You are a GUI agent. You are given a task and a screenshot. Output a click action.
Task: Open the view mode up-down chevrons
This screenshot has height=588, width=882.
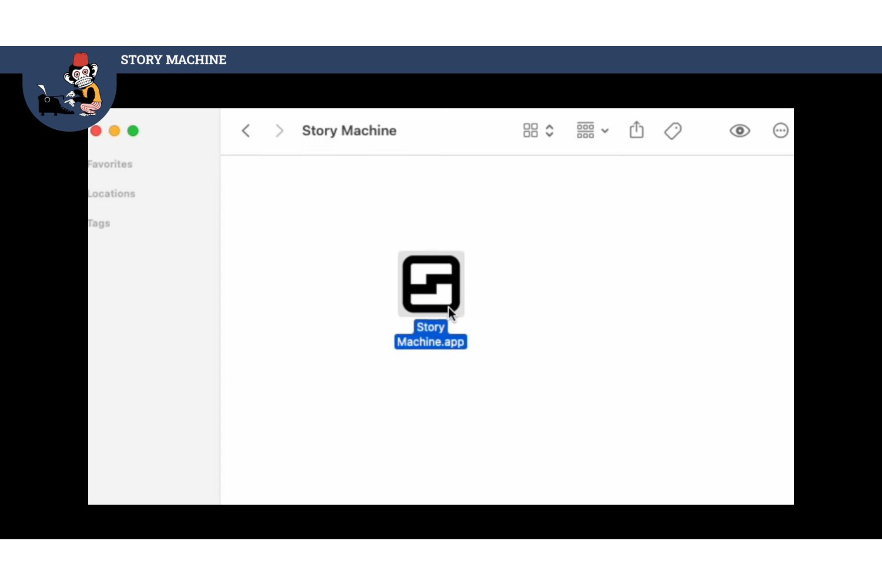(550, 131)
